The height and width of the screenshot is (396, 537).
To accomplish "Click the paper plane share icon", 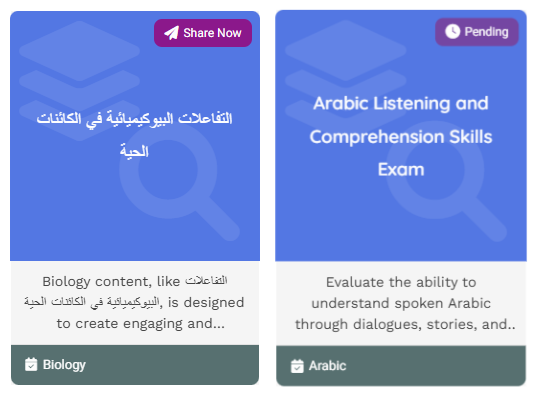I will (x=171, y=33).
